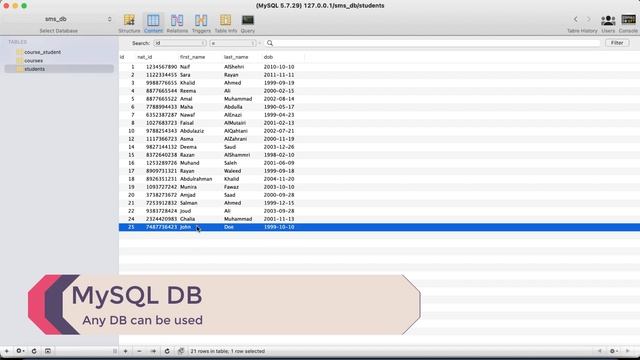Click the first name 'Reema'
This screenshot has height=360, width=640.
point(188,91)
